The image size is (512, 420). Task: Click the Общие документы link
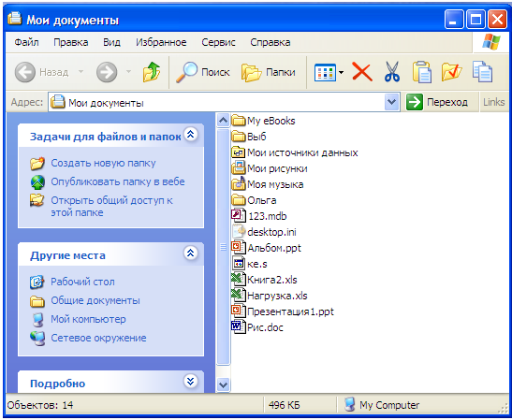95,300
